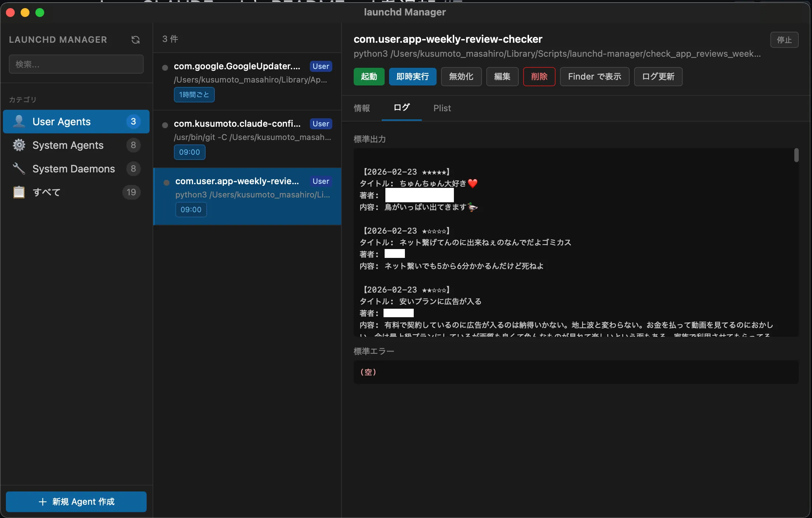The width and height of the screenshot is (812, 518).
Task: Click the User Agents person icon
Action: [19, 122]
